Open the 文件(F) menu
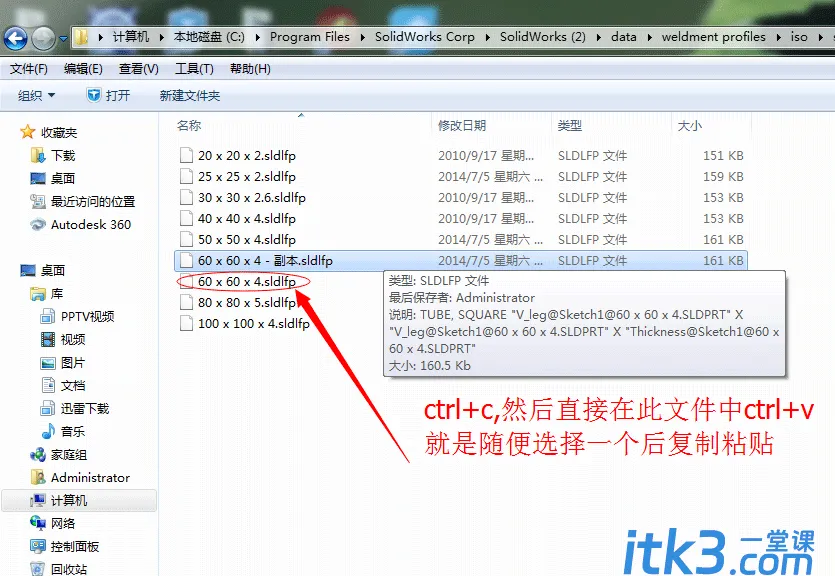 pyautogui.click(x=29, y=69)
